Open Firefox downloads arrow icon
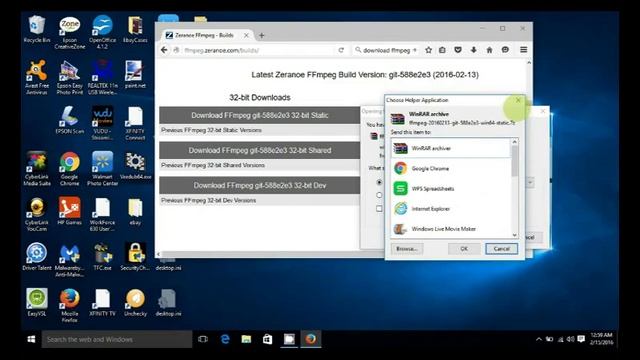 coord(473,50)
